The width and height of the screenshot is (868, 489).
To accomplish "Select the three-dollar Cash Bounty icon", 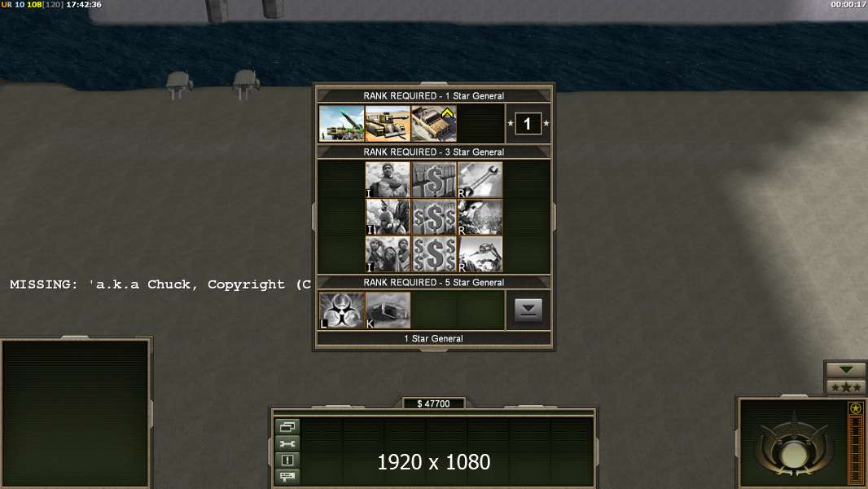I will coord(434,255).
